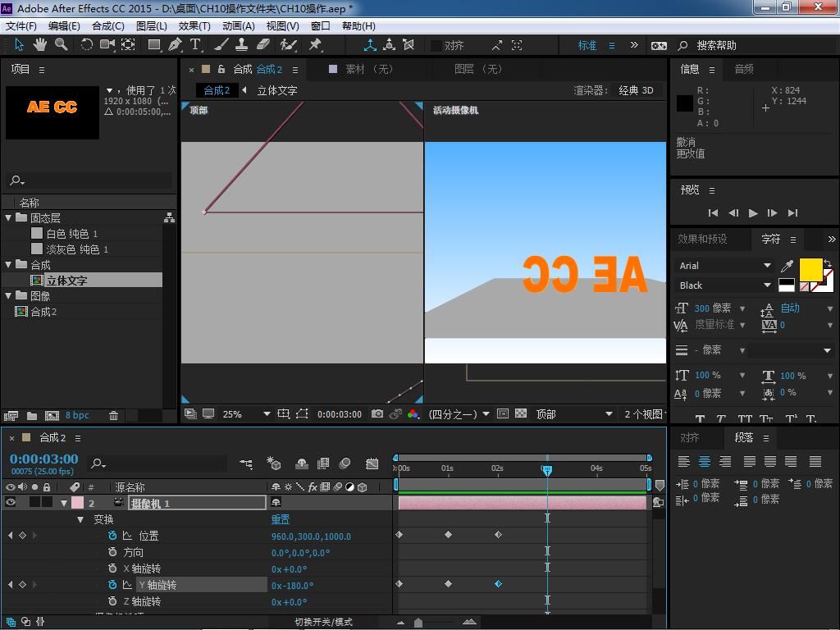Open the Arial font family dropdown
The height and width of the screenshot is (630, 840).
coord(724,266)
